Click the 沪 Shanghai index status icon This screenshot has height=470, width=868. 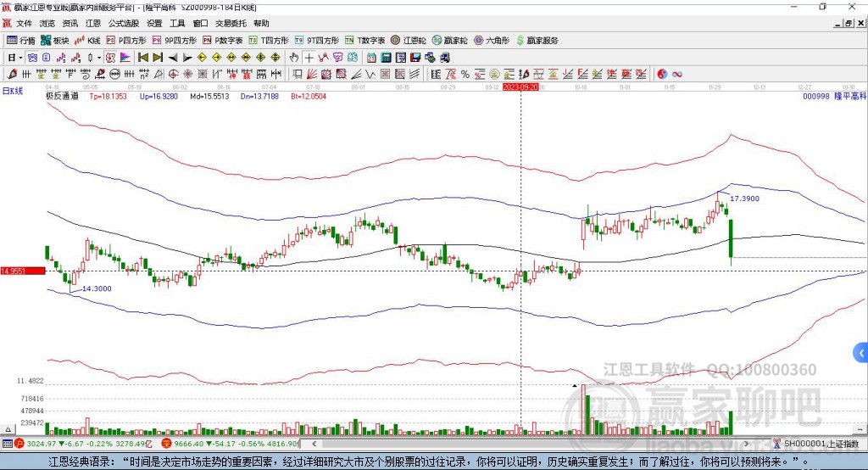pos(19,444)
